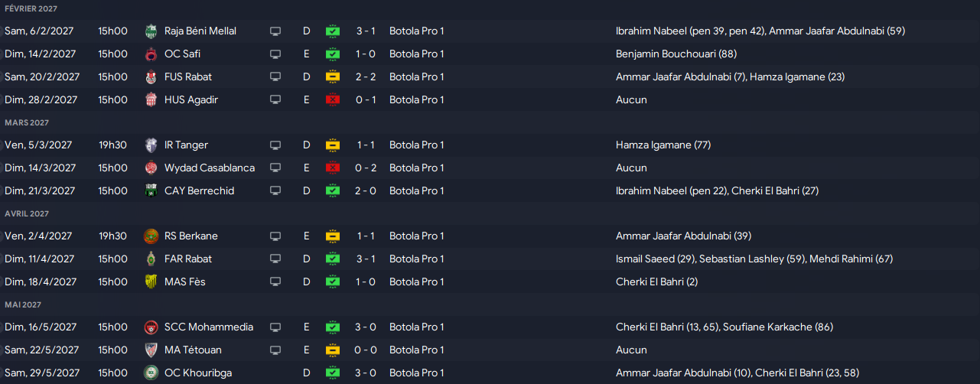
Task: Open the SCC Mohammedia team link
Action: pos(209,327)
